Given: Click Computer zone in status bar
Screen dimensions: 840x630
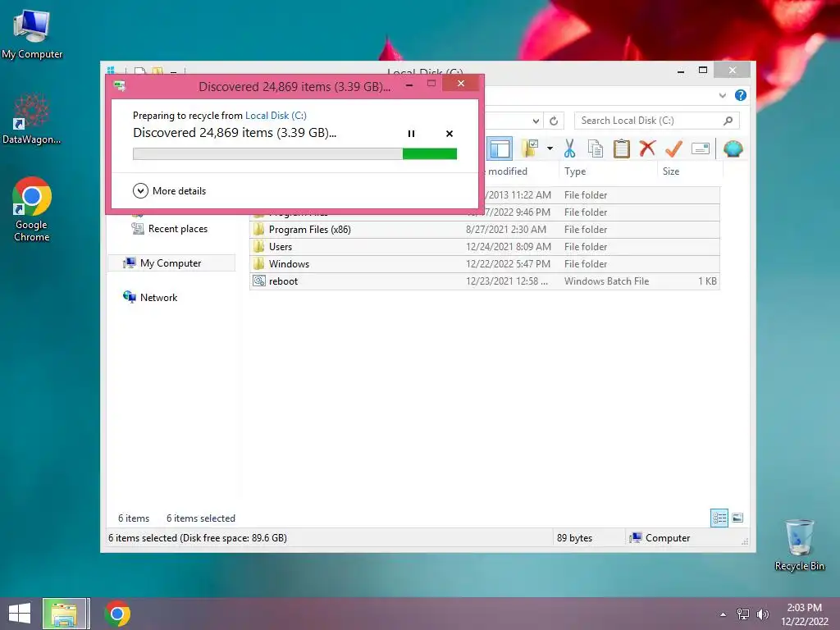Looking at the screenshot, I should coord(660,538).
